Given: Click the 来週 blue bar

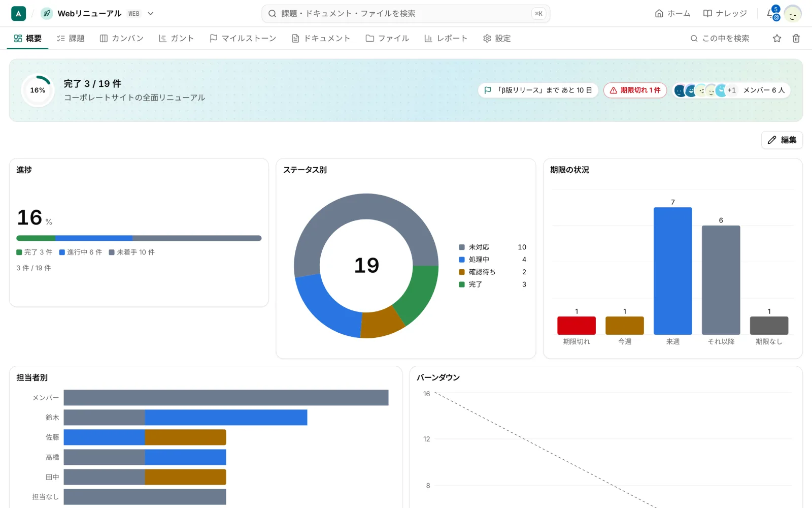Looking at the screenshot, I should point(672,271).
